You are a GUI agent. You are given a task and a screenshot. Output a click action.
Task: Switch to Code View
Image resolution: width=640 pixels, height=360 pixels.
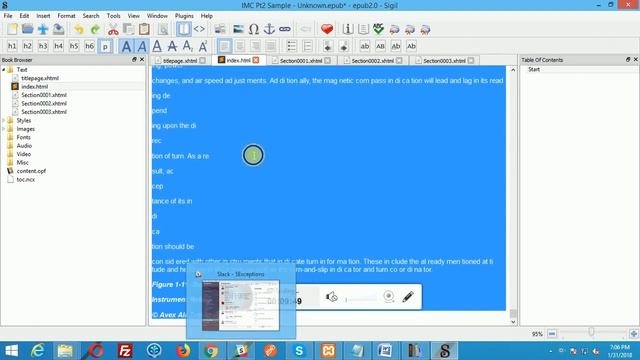[199, 29]
